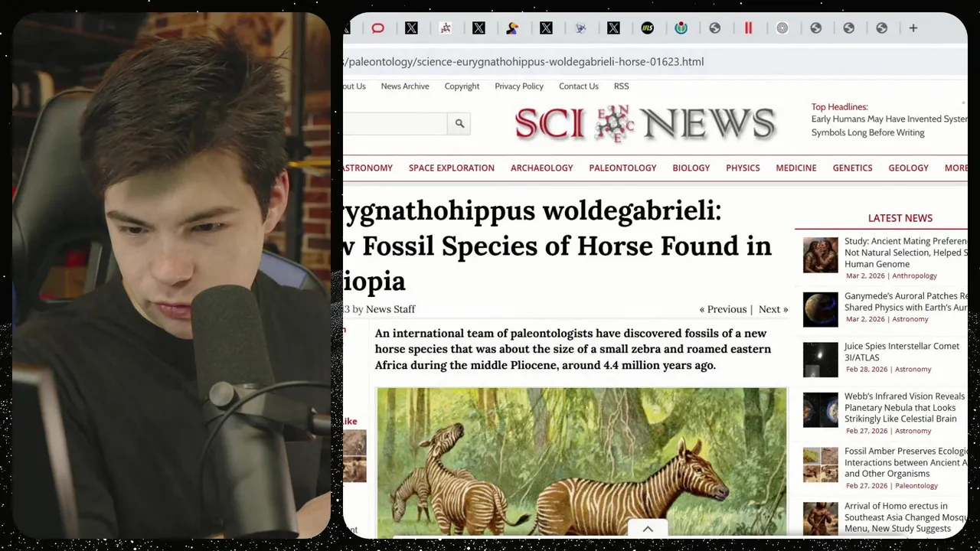Open the Fossil Amber article

pyautogui.click(x=906, y=462)
